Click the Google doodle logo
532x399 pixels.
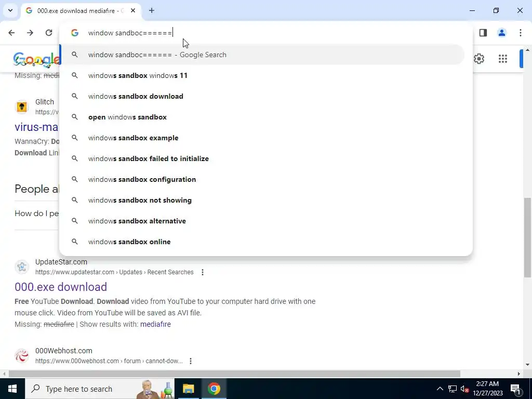[37, 59]
